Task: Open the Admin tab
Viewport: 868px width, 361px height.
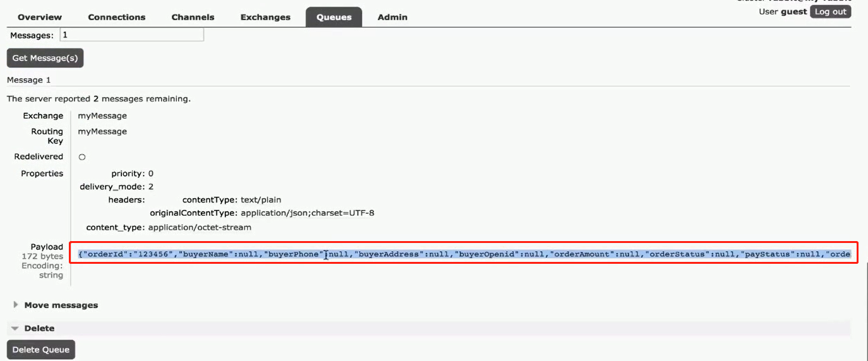Action: 392,17
